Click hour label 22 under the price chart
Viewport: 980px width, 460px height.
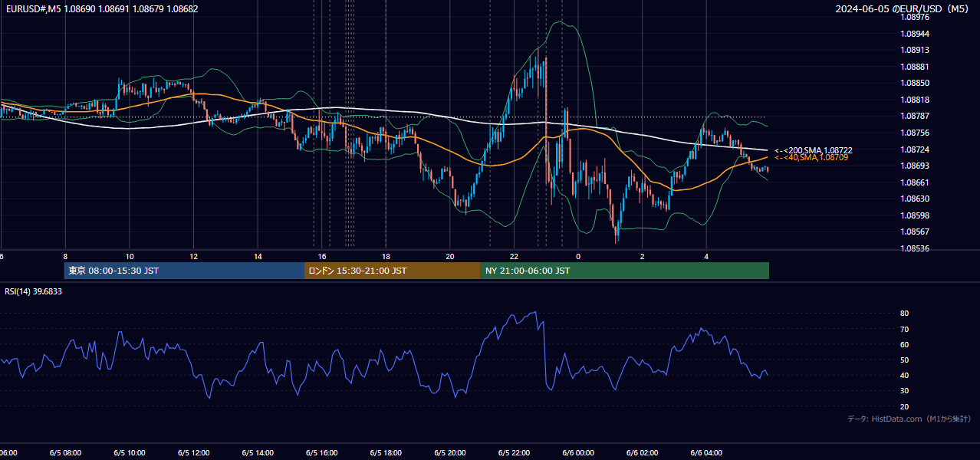[514, 256]
